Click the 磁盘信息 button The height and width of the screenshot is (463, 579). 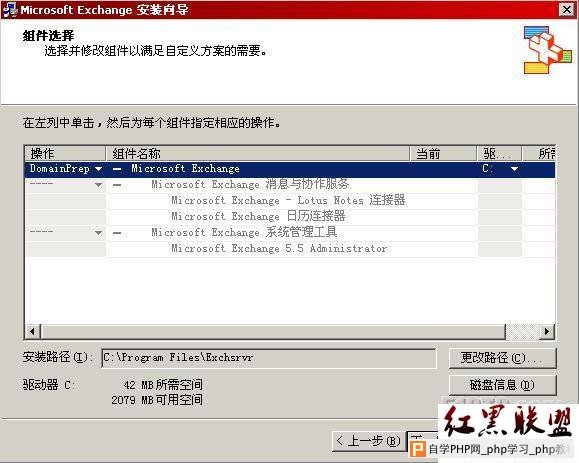[x=503, y=385]
